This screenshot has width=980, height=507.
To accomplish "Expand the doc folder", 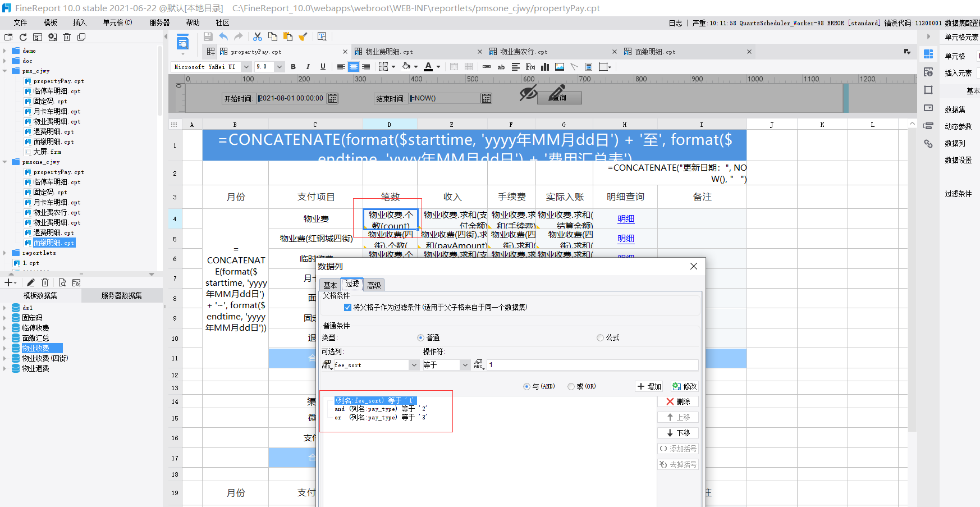I will click(4, 61).
